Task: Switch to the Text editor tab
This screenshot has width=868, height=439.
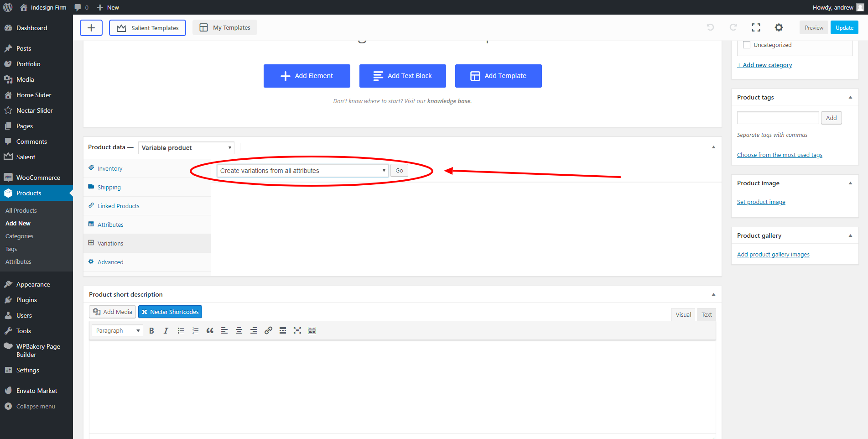Action: (707, 315)
